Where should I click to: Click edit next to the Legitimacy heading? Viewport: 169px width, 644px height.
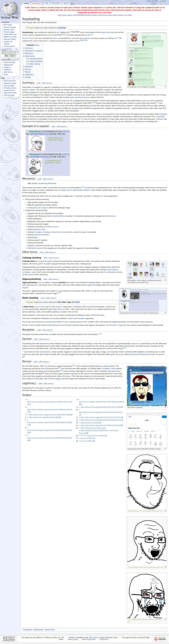click(x=40, y=383)
